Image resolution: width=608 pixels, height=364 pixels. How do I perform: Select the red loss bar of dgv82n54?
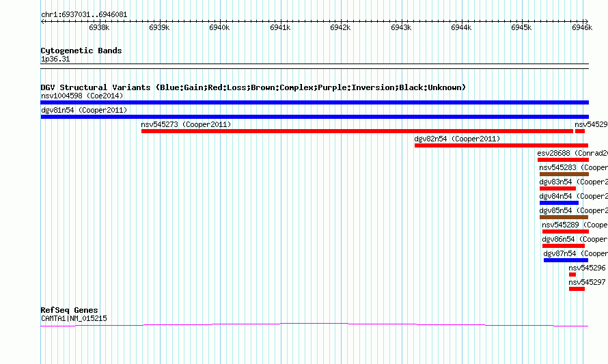tap(501, 145)
